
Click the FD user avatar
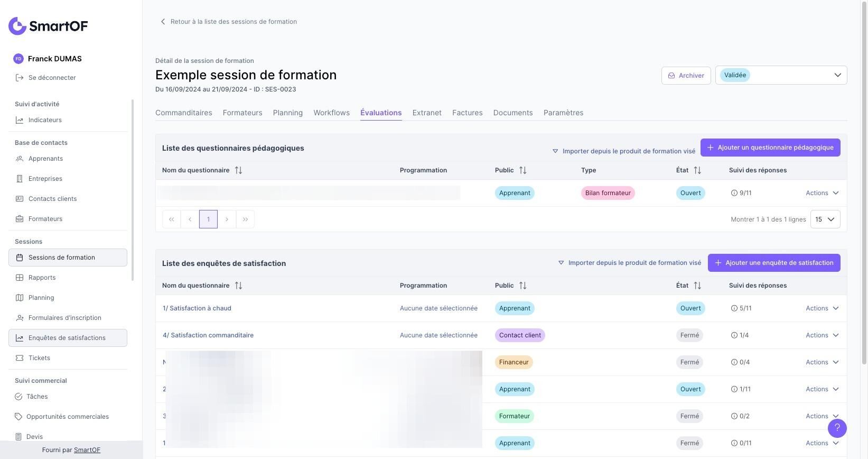(18, 59)
